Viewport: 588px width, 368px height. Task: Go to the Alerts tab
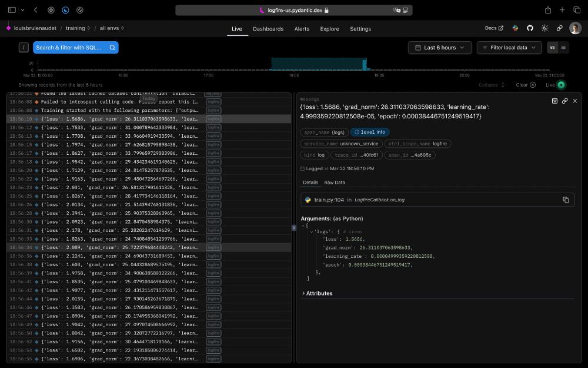(x=302, y=29)
